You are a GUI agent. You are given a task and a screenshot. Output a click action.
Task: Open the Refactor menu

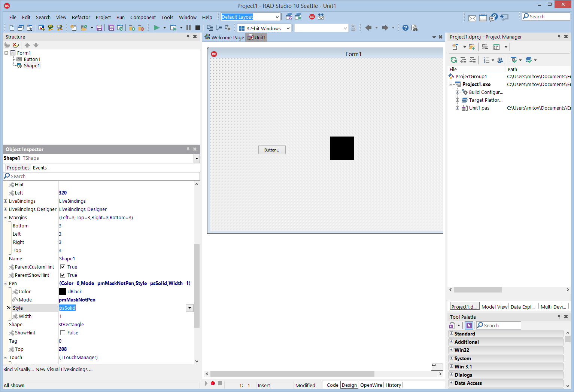81,17
